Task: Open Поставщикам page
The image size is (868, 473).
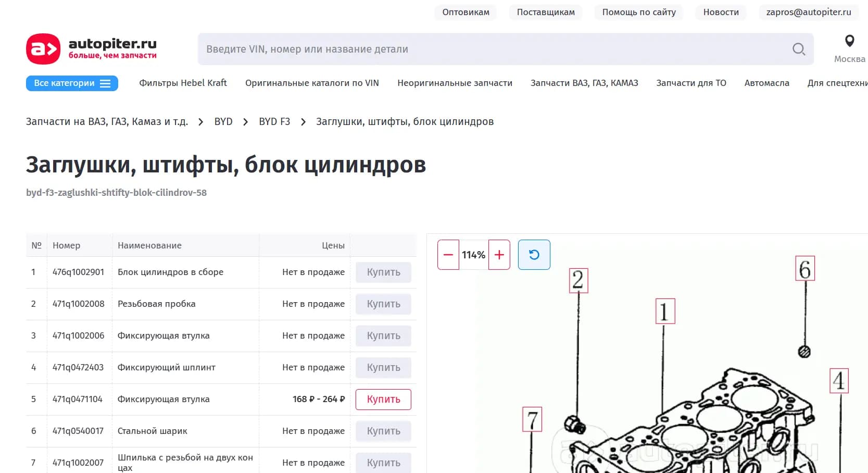Action: (x=546, y=12)
